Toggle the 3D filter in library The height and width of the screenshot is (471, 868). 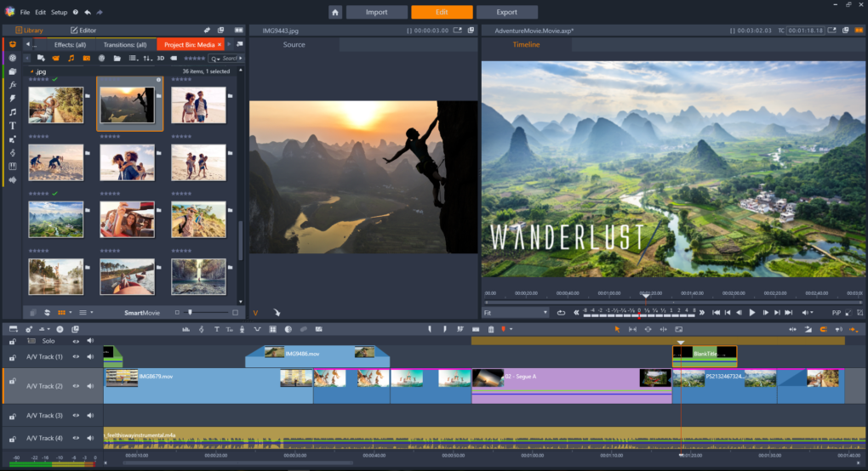(160, 59)
